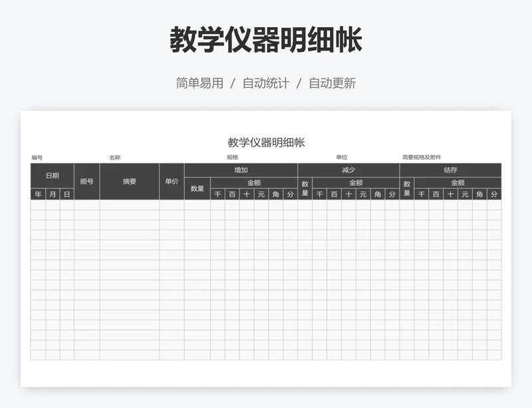
Task: Click the large heading 教学仪器明细帐
Action: point(265,40)
